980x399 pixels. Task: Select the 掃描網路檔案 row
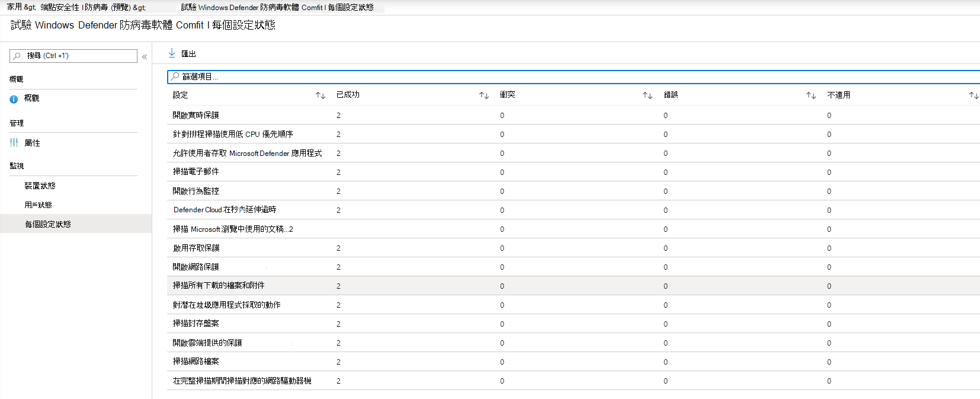coord(574,362)
